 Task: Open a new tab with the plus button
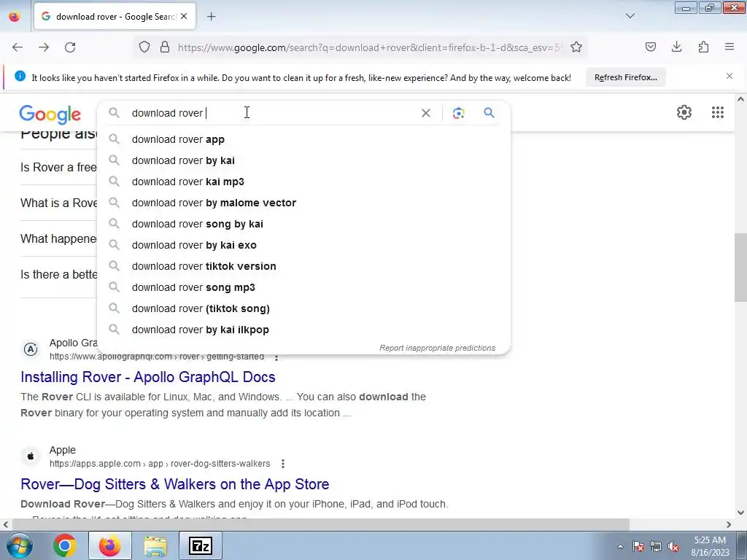pos(212,17)
